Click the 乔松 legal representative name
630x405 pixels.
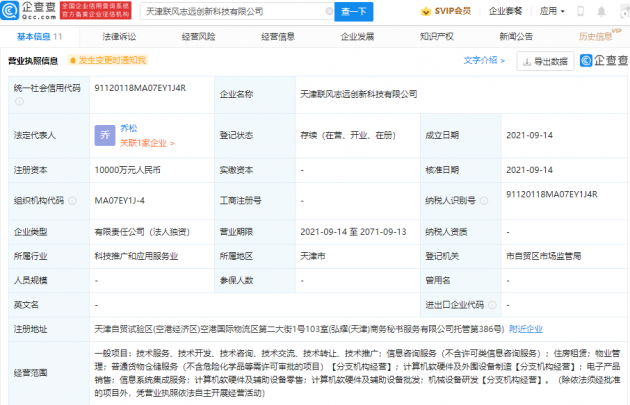pos(128,128)
